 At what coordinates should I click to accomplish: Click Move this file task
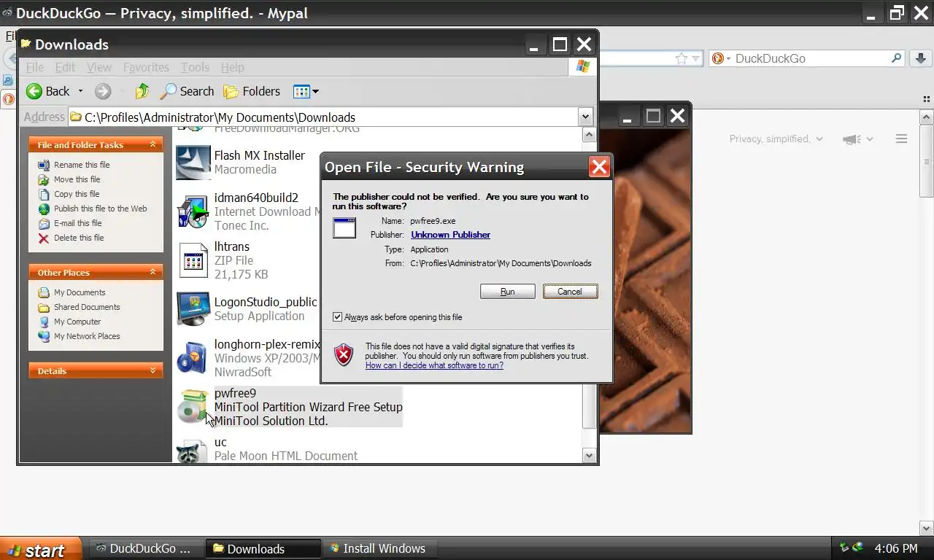click(x=77, y=179)
